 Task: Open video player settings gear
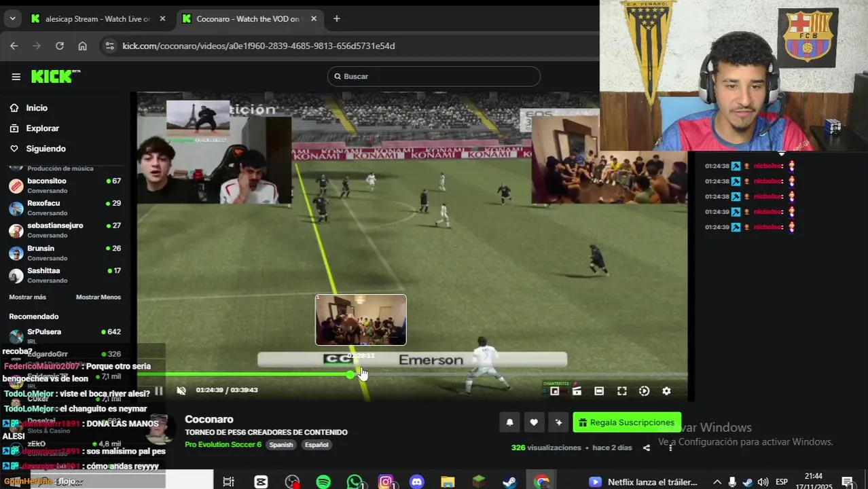coord(666,391)
